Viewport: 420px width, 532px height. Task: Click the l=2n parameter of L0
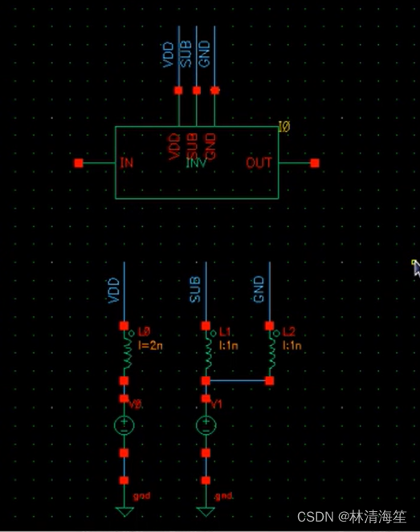tap(150, 345)
